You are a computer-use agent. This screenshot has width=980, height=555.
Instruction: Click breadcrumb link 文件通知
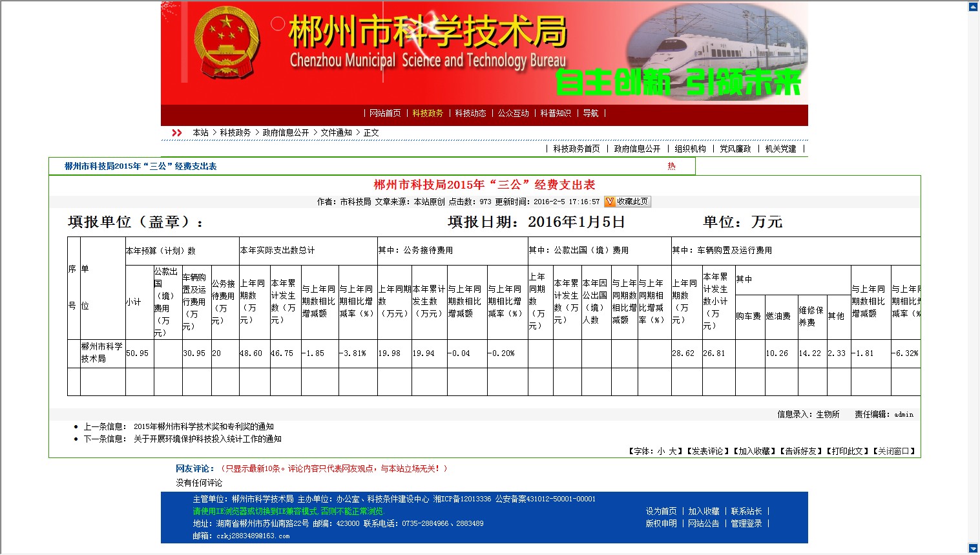336,132
